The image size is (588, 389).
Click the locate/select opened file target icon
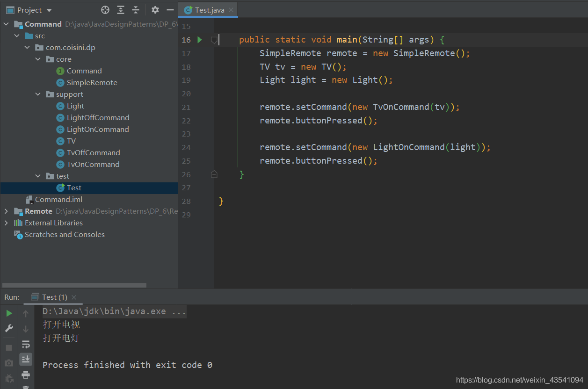click(105, 10)
